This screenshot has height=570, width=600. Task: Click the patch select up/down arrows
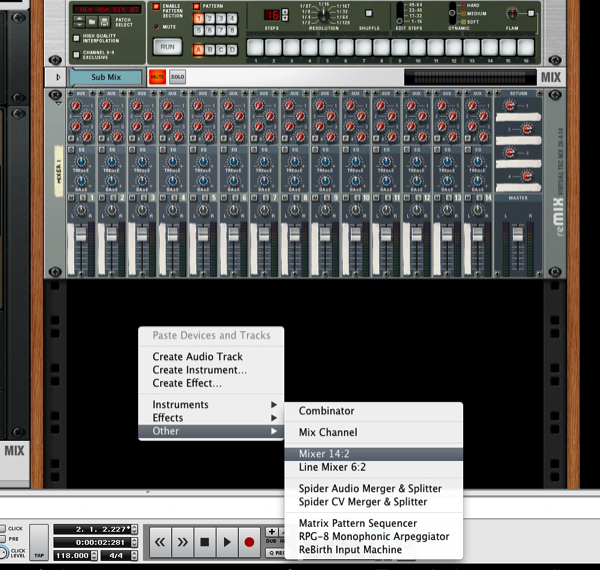pyautogui.click(x=79, y=22)
